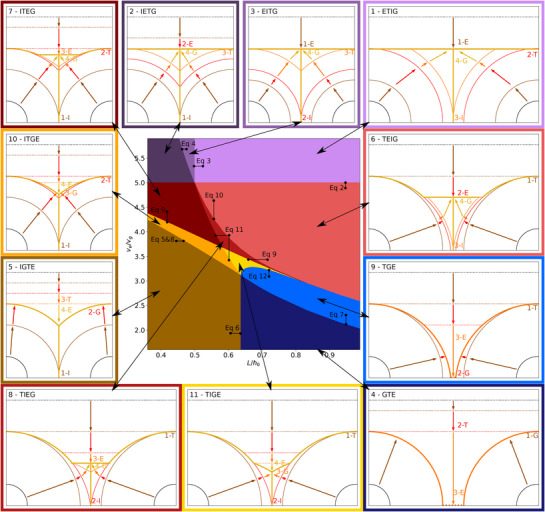This screenshot has height=512, width=545.
Task: Click the "2-E" label in the 6 - TEIG panel
Action: click(463, 193)
